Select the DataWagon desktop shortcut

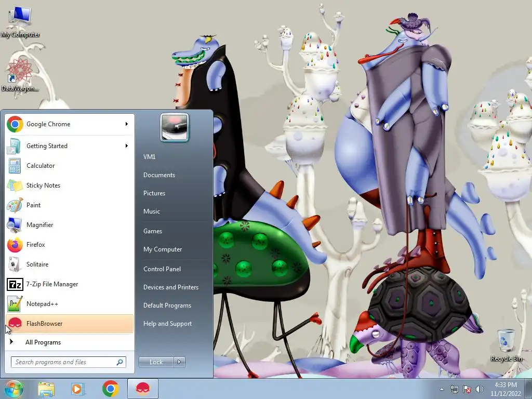pos(20,75)
